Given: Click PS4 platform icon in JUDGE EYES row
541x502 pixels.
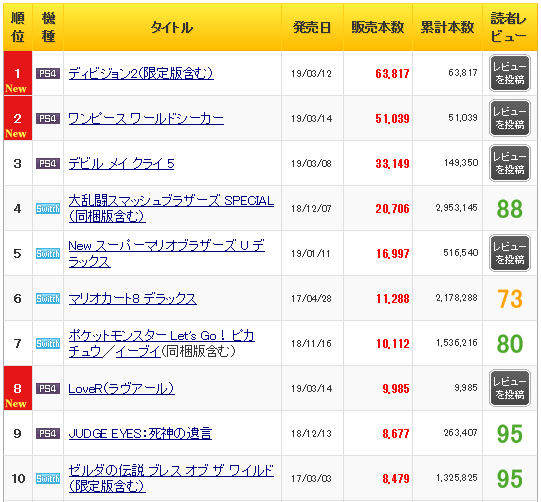Looking at the screenshot, I should (48, 433).
